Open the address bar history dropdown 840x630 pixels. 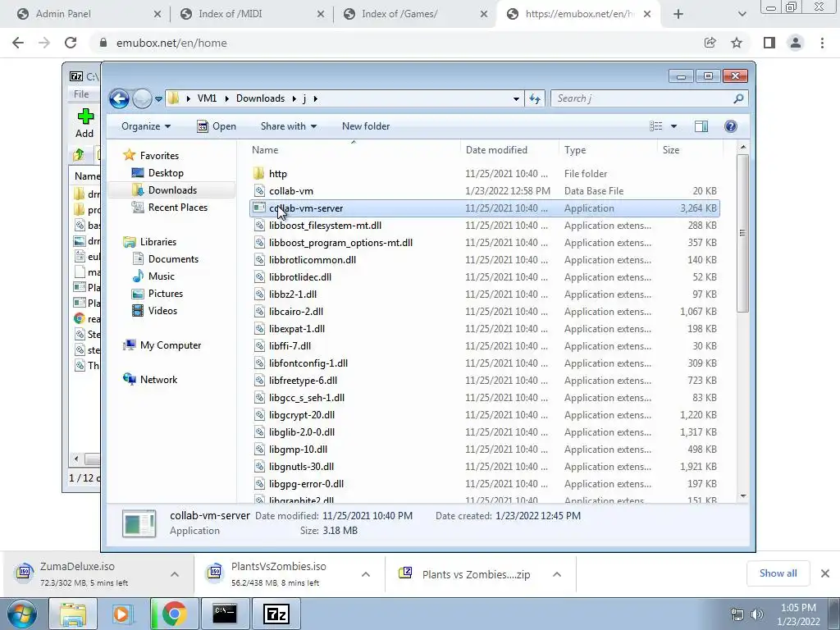pos(516,99)
